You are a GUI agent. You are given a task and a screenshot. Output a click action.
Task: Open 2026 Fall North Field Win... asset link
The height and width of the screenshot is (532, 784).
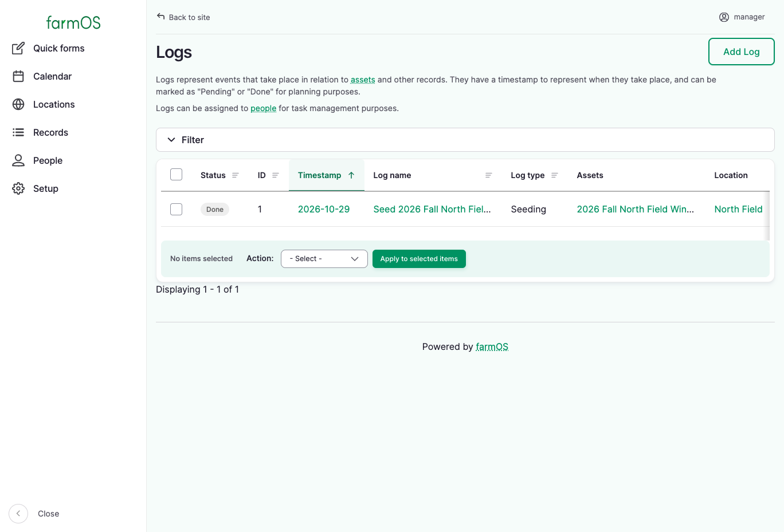[x=635, y=209]
